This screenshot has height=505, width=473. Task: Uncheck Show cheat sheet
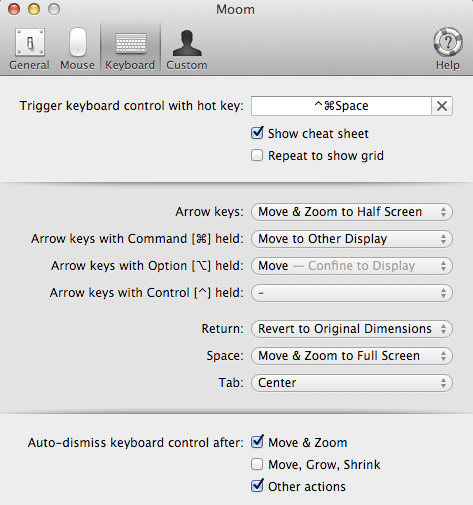(257, 133)
